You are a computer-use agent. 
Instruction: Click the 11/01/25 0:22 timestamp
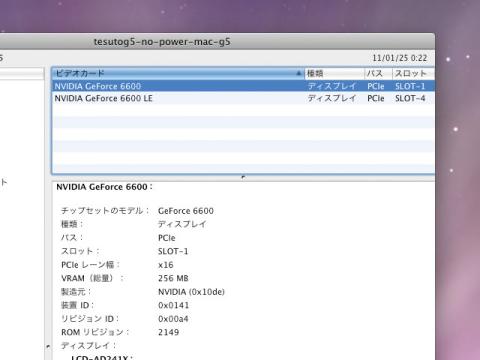[x=400, y=58]
